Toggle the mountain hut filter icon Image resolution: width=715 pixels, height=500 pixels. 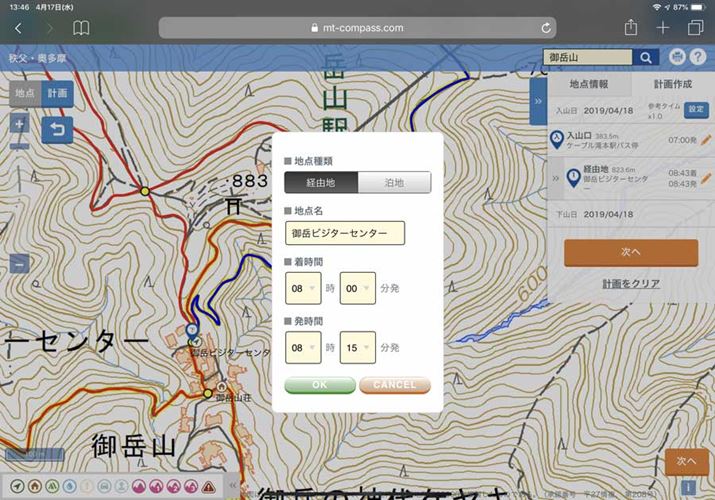point(34,487)
